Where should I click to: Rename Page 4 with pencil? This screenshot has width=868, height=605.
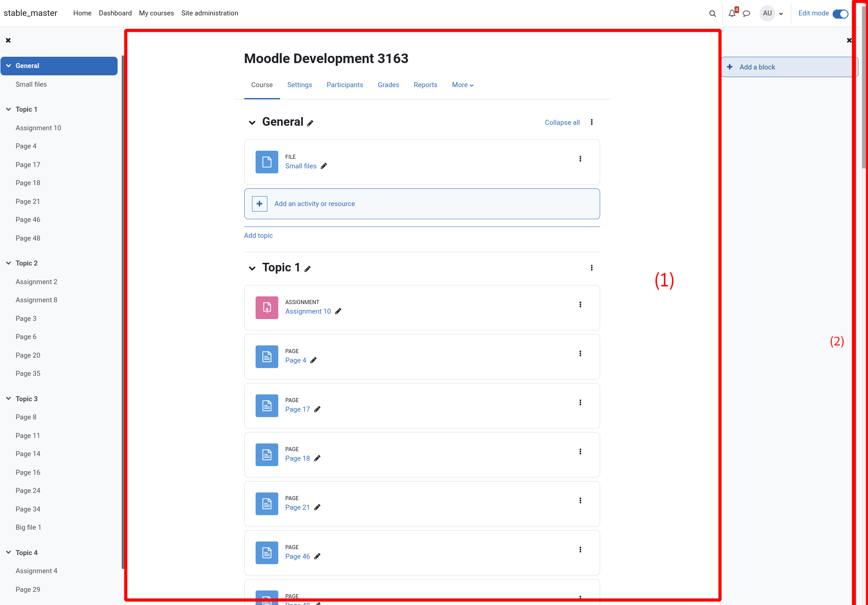[314, 360]
